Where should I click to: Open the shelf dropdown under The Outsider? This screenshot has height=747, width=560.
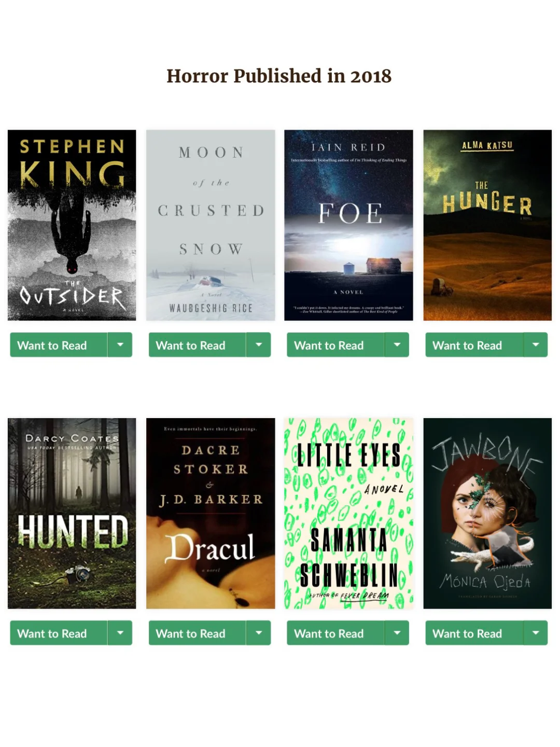(120, 344)
